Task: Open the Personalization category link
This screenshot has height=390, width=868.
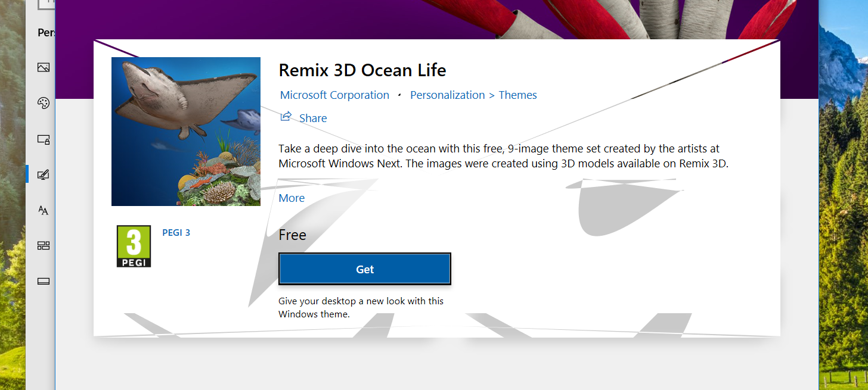Action: pyautogui.click(x=448, y=95)
